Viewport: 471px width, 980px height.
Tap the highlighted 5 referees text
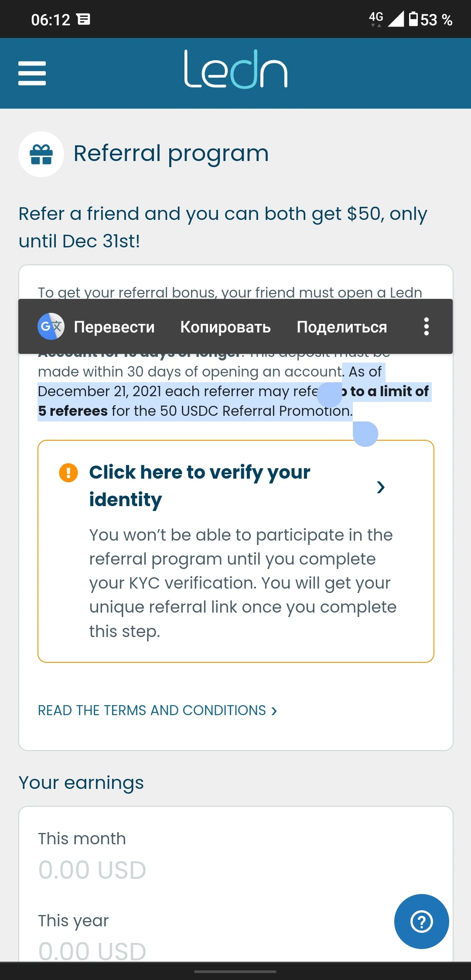pyautogui.click(x=73, y=411)
